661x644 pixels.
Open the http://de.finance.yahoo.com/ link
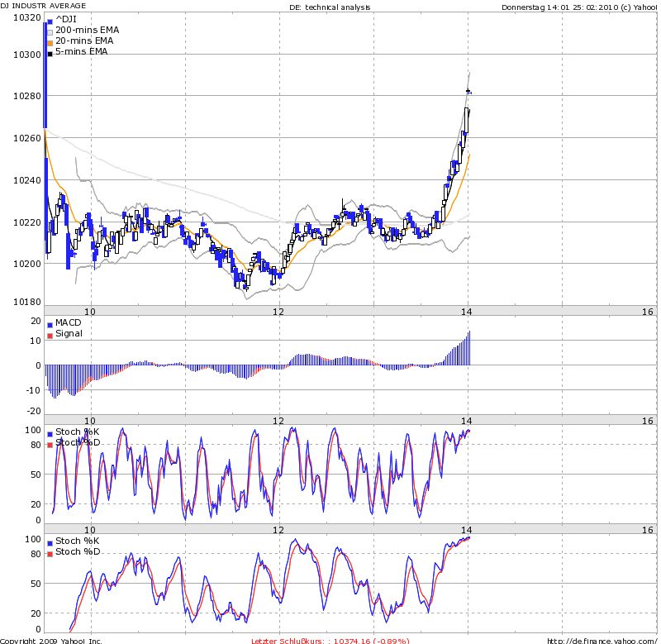pos(604,641)
